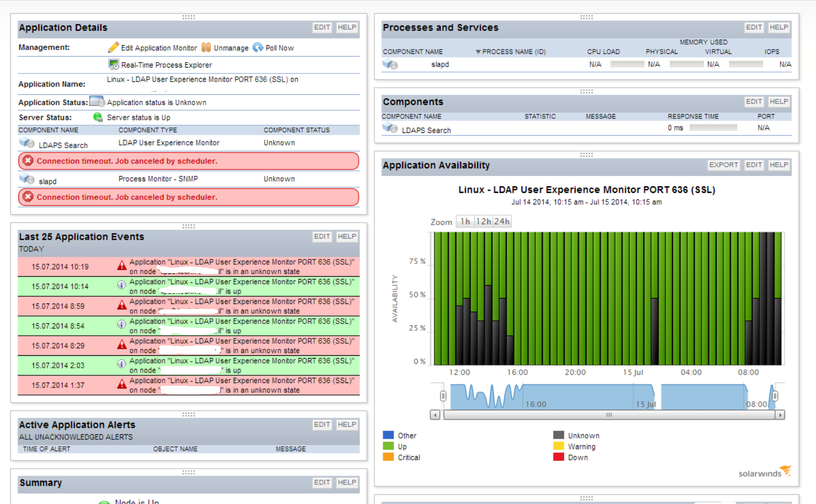The height and width of the screenshot is (504, 816).
Task: Click the Poll Now link
Action: (280, 48)
